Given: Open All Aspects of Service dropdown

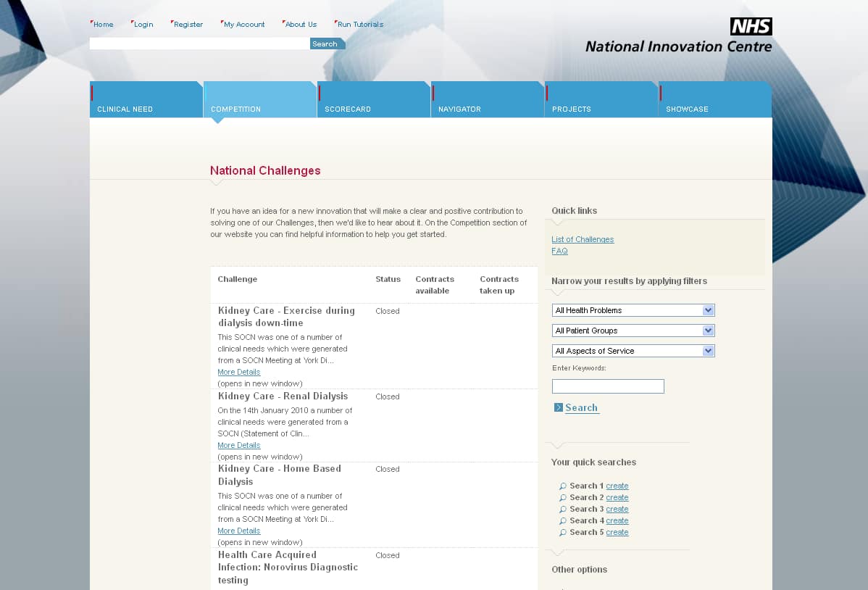Looking at the screenshot, I should point(633,351).
